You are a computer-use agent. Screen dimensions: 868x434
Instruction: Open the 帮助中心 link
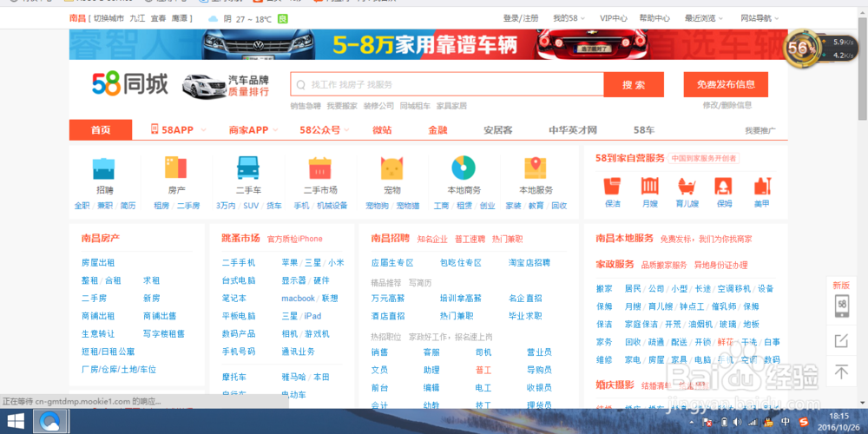click(x=654, y=18)
